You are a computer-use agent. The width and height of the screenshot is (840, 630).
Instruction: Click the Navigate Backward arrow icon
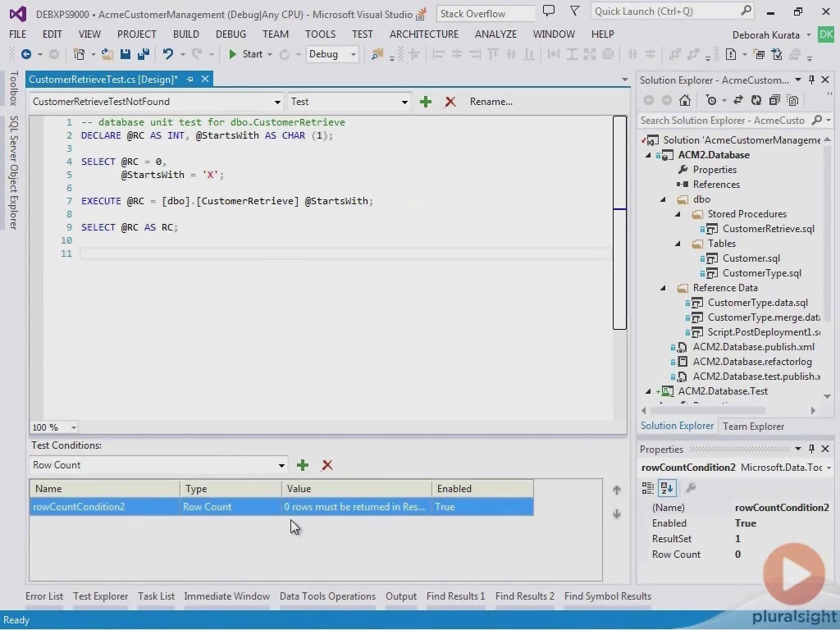point(25,54)
